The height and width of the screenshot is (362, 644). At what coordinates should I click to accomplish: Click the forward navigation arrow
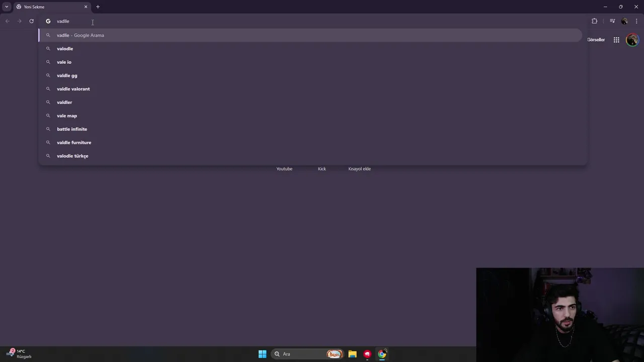[19, 21]
